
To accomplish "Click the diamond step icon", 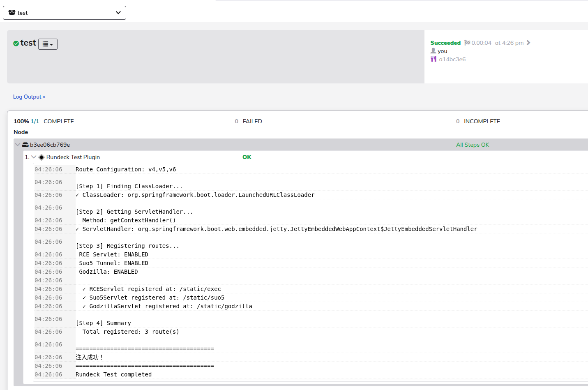I will tap(42, 157).
